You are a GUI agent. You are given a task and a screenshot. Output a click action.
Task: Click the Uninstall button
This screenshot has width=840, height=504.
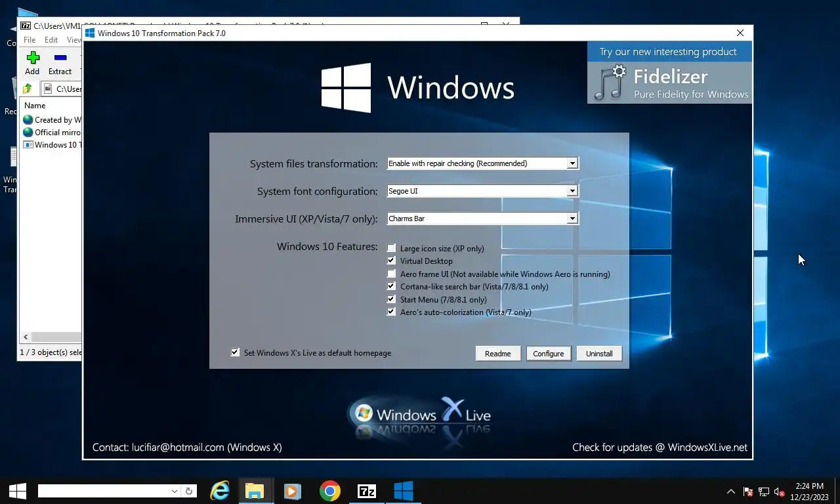[599, 353]
